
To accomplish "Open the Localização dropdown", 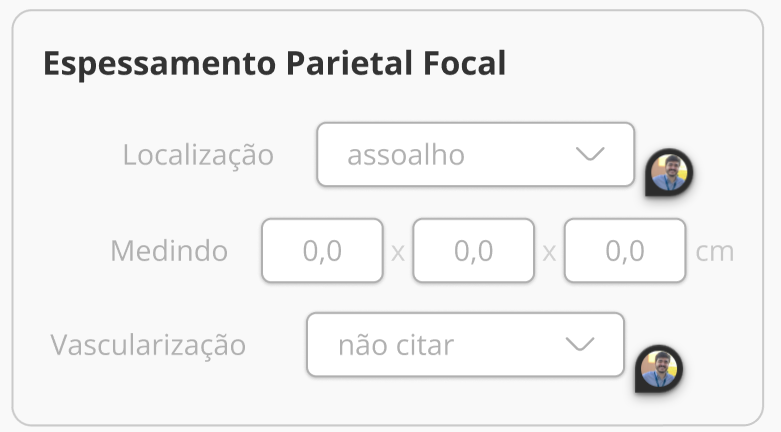I will point(475,155).
